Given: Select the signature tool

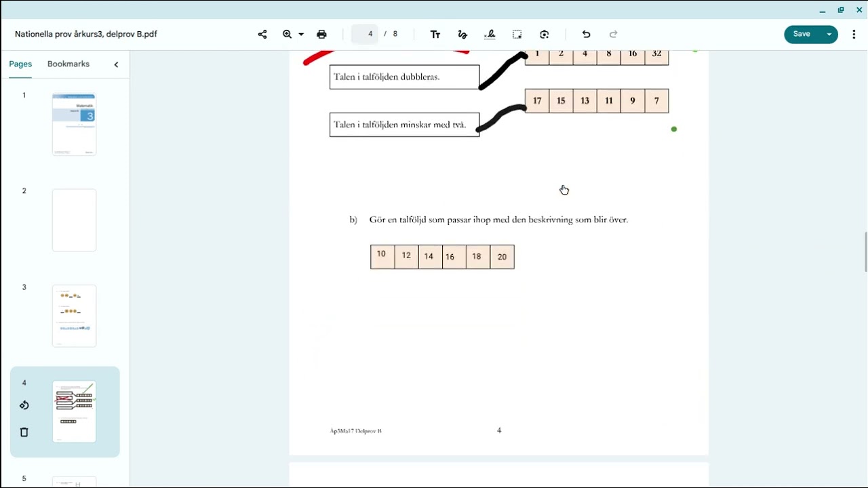Looking at the screenshot, I should (490, 35).
